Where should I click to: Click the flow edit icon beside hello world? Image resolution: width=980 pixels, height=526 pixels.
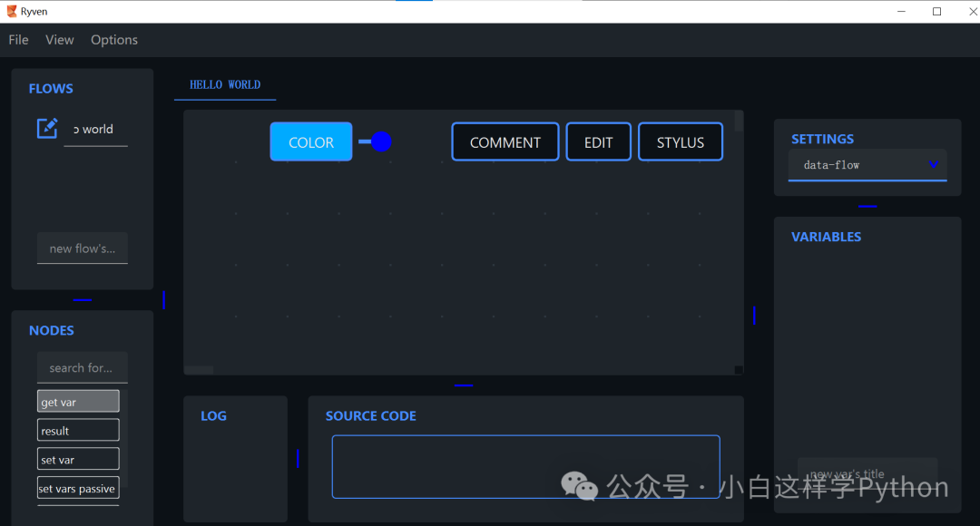47,129
